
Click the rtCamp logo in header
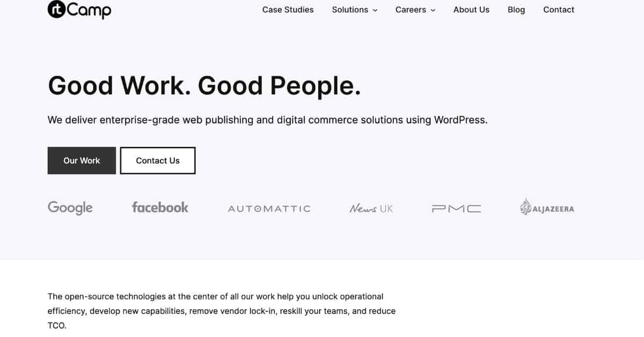(79, 9)
